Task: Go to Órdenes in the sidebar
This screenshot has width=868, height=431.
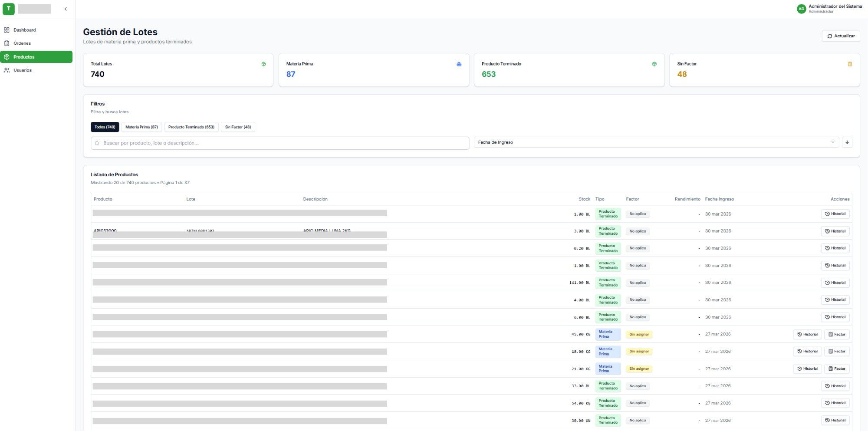Action: coord(22,43)
